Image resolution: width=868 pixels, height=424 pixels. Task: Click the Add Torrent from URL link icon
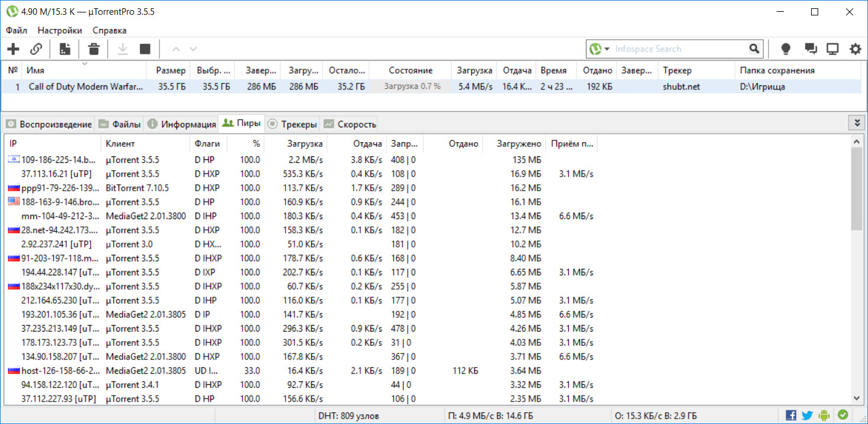(x=36, y=49)
